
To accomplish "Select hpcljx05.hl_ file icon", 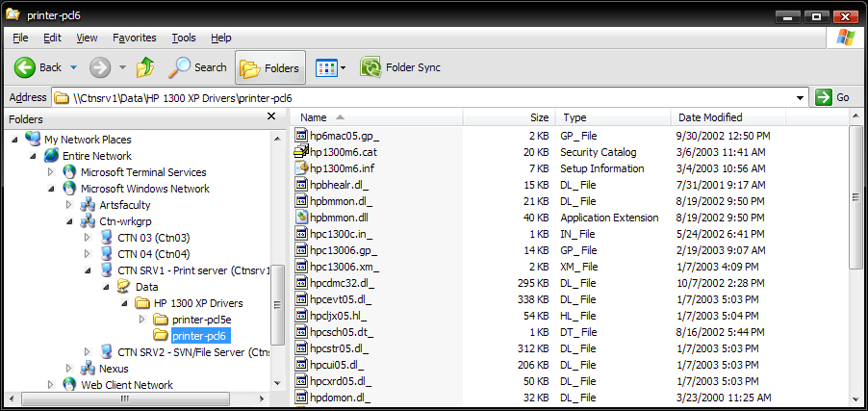I will click(301, 316).
